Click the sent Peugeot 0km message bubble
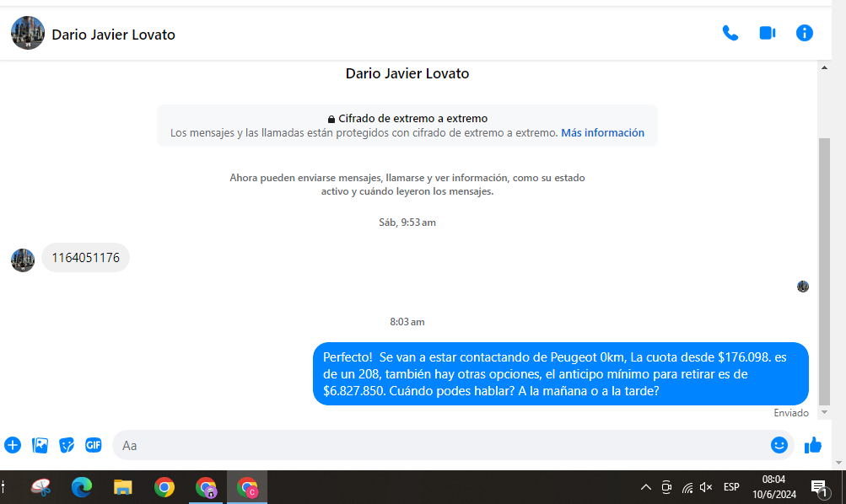The width and height of the screenshot is (846, 504). point(561,373)
